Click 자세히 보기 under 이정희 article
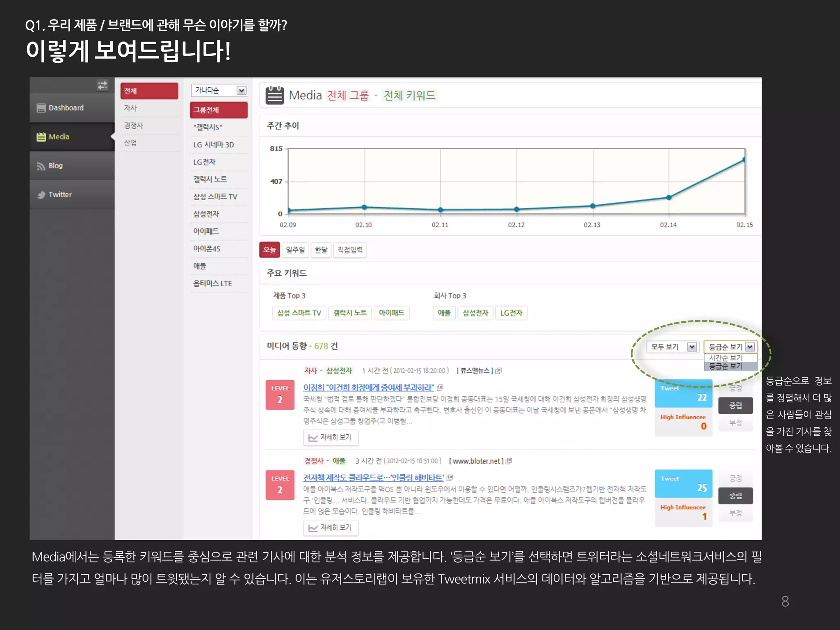 (331, 438)
